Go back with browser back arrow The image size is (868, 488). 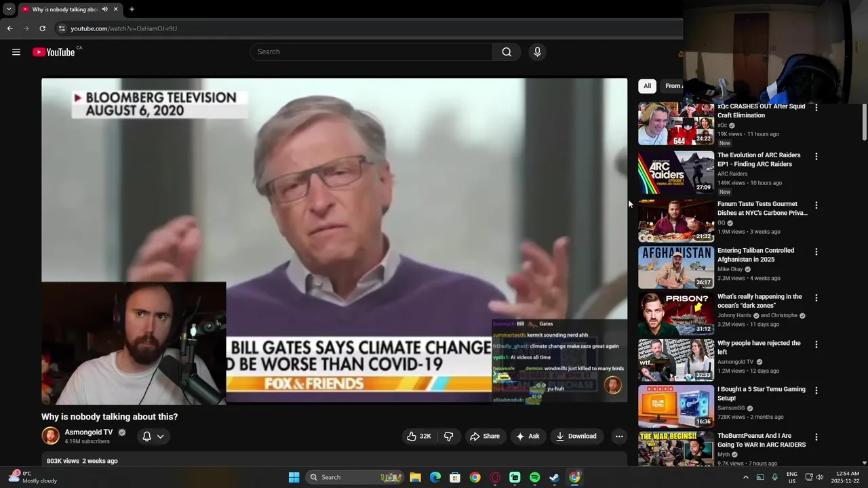tap(9, 28)
